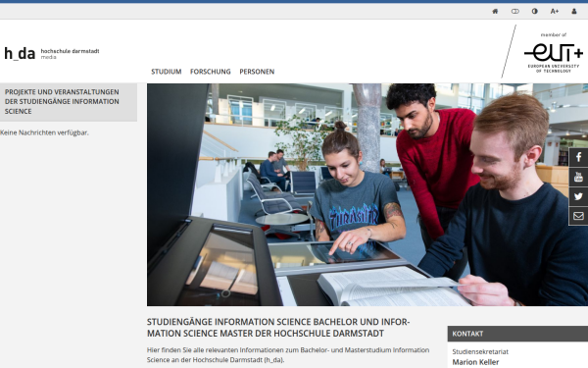Screen dimensions: 588x368
Task: Toggle the high contrast half-circle icon
Action: [x=535, y=11]
